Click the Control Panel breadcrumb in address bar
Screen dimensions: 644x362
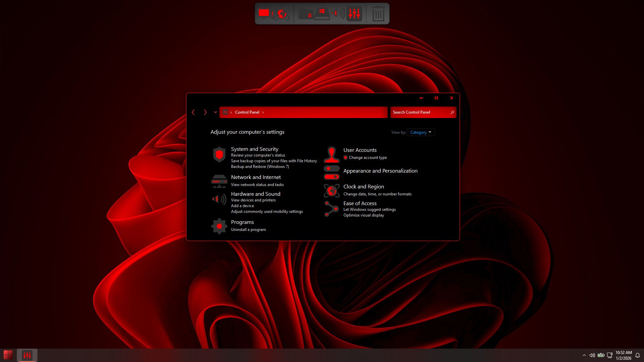point(247,112)
